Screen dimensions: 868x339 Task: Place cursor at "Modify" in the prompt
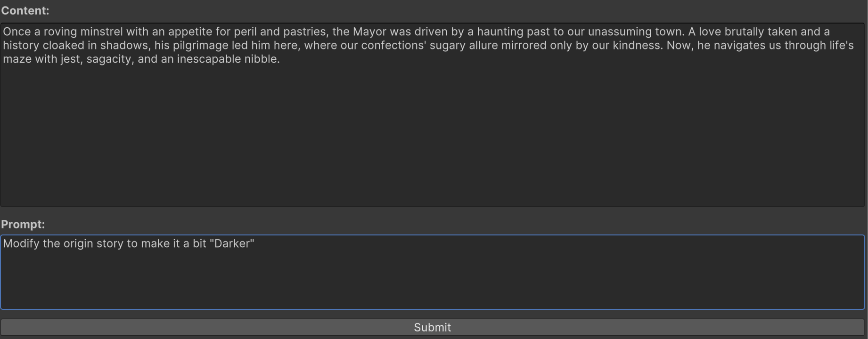click(x=21, y=243)
